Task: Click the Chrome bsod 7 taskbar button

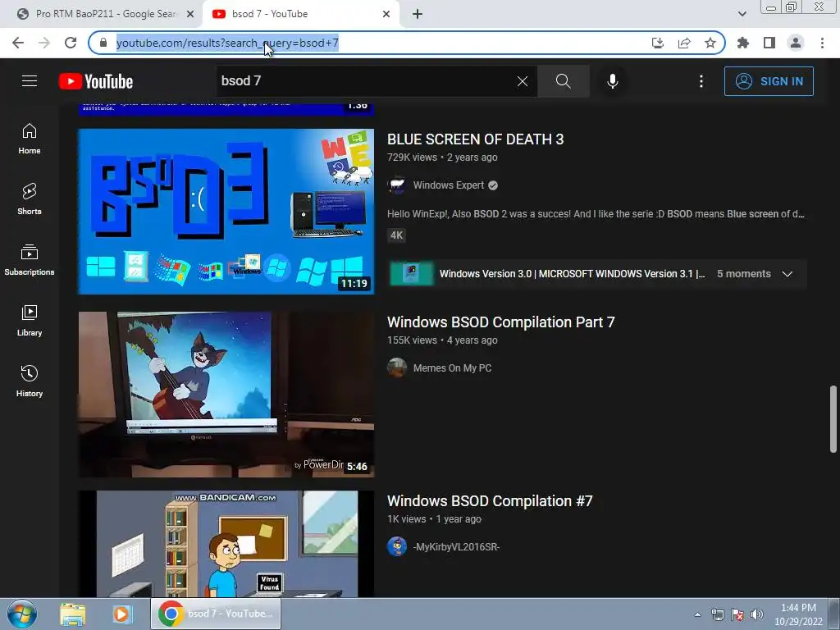Action: click(x=216, y=614)
